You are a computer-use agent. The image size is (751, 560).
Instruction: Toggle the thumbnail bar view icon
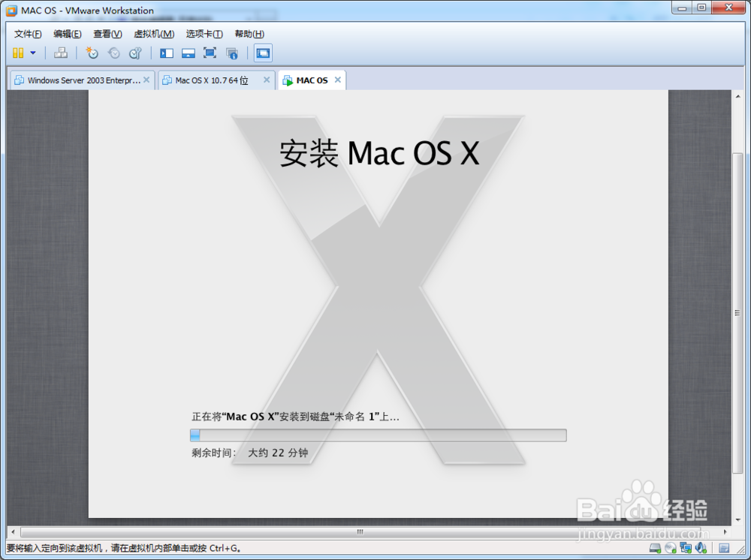pos(189,53)
